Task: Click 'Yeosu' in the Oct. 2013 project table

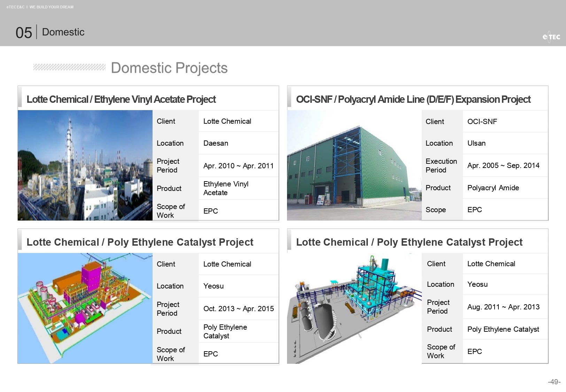Action: point(214,286)
